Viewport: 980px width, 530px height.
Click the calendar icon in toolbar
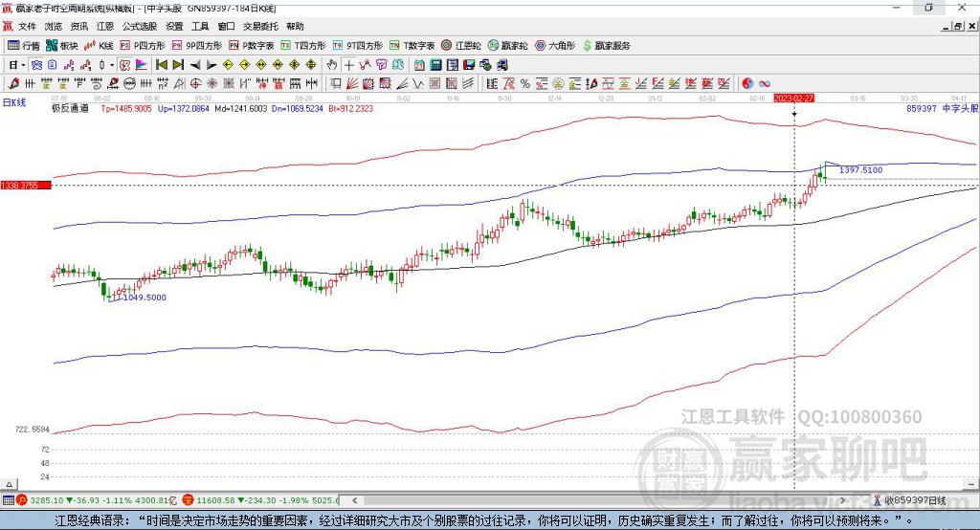click(419, 65)
